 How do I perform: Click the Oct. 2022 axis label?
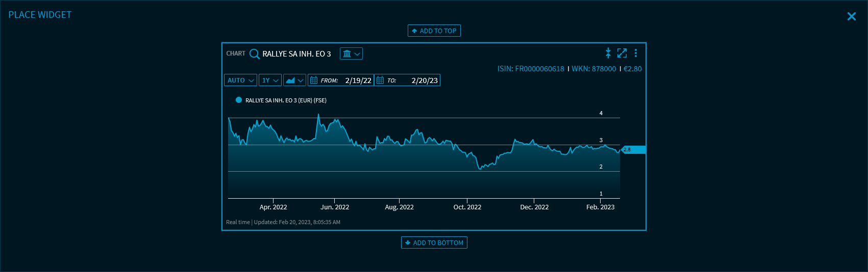[x=467, y=207]
